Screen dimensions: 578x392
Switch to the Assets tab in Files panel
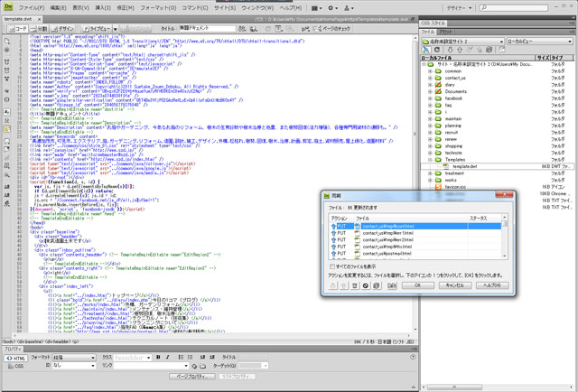(445, 33)
